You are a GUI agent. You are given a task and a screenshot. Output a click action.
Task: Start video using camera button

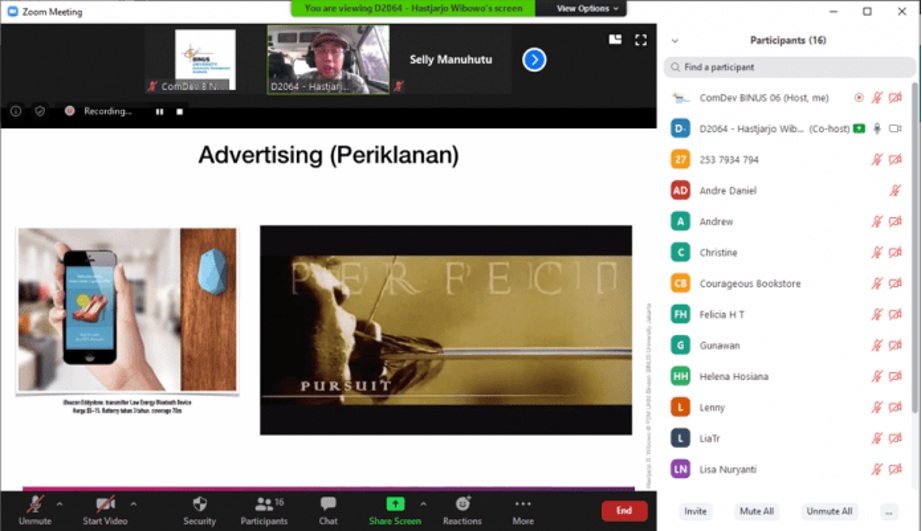[x=105, y=510]
